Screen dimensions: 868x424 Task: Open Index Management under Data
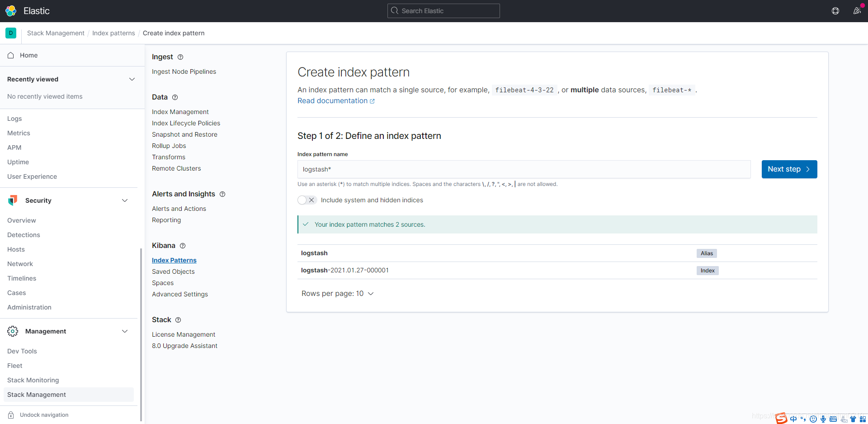click(180, 112)
